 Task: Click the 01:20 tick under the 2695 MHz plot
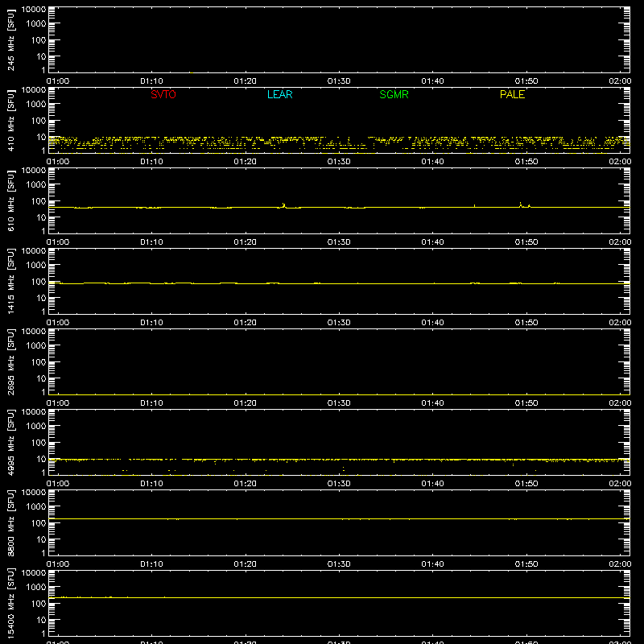tap(246, 403)
